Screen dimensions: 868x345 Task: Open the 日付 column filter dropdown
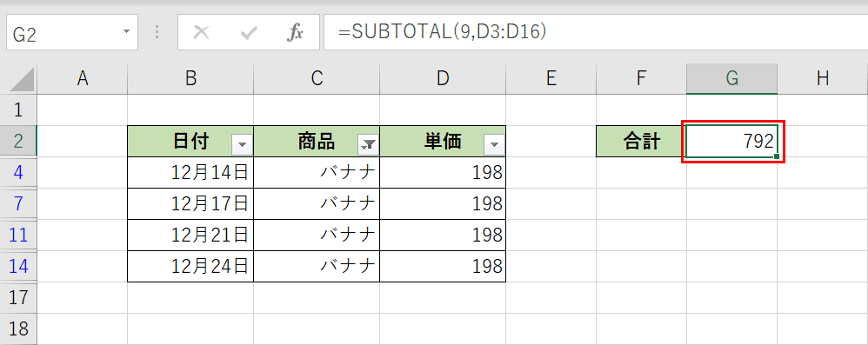[243, 145]
